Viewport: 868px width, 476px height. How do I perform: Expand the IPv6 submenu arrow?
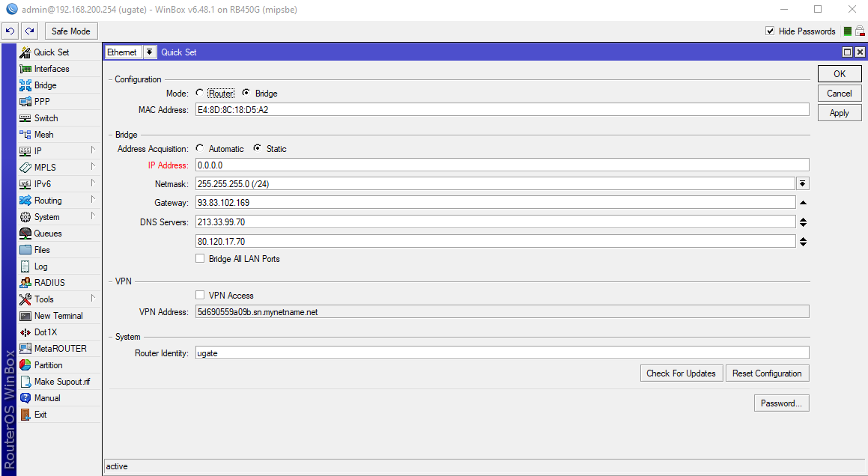pyautogui.click(x=93, y=183)
